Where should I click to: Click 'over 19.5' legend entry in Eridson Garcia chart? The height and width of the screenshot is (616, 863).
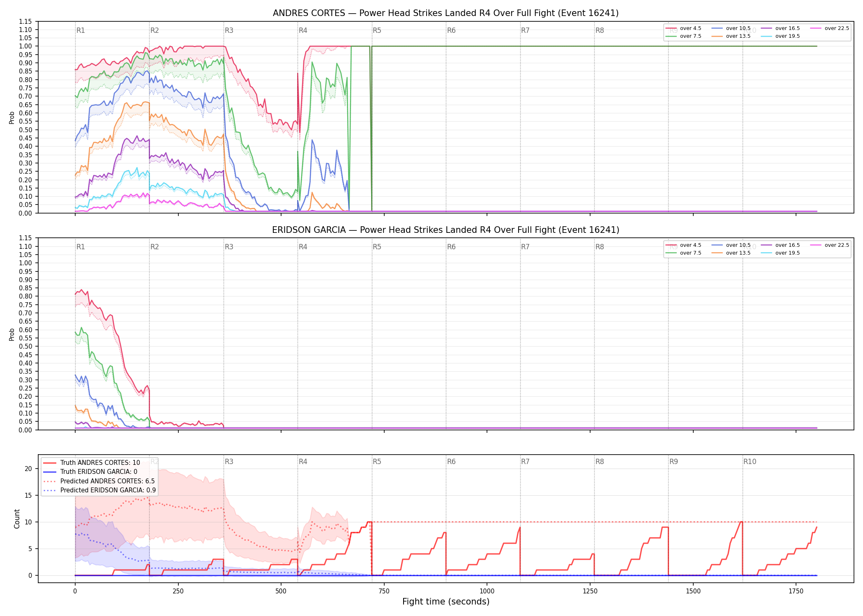tap(780, 253)
